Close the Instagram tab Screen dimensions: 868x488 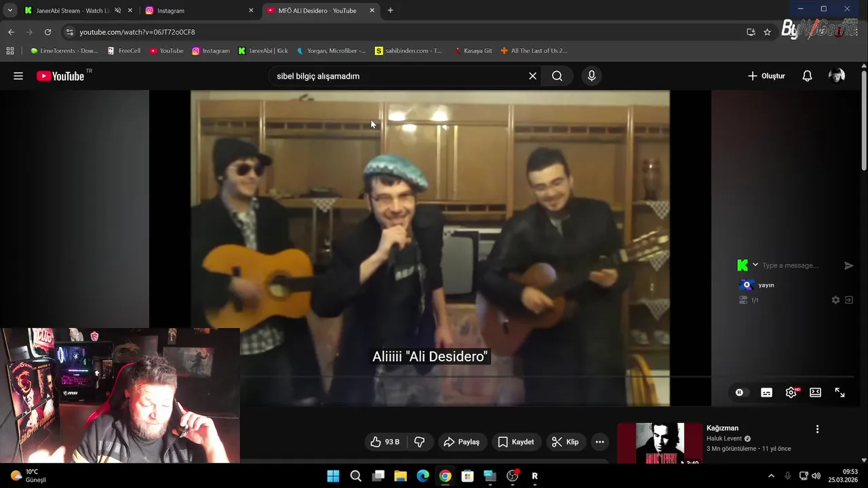(251, 11)
